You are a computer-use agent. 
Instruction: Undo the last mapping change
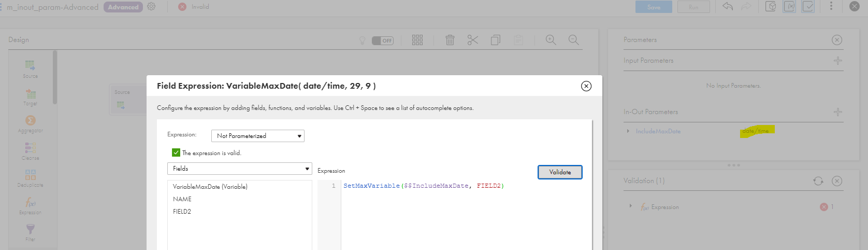pos(728,6)
